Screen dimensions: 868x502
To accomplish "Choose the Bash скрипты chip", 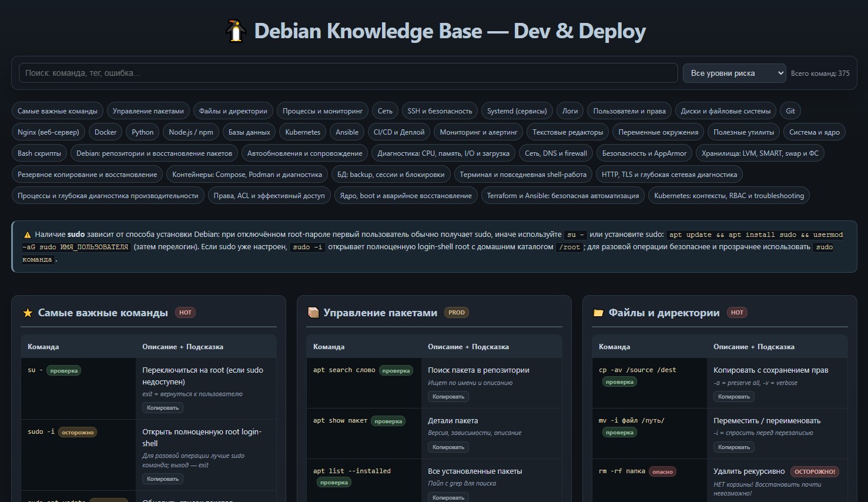I will [x=39, y=153].
